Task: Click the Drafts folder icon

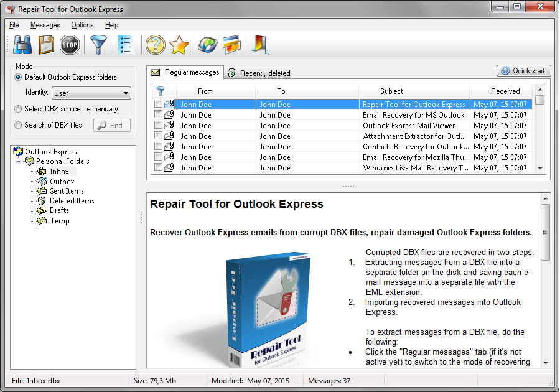Action: (x=42, y=210)
